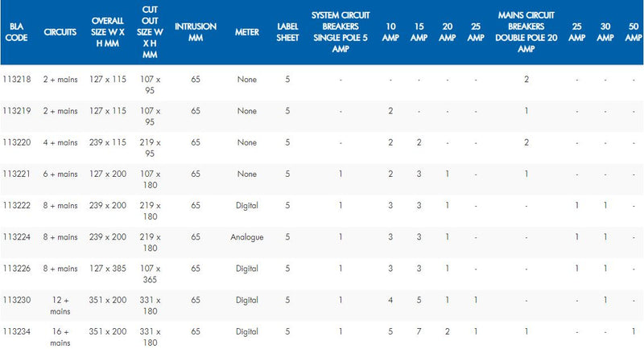Viewport: 644px width, 349px height.
Task: Click the BLA CODE column header
Action: point(16,32)
